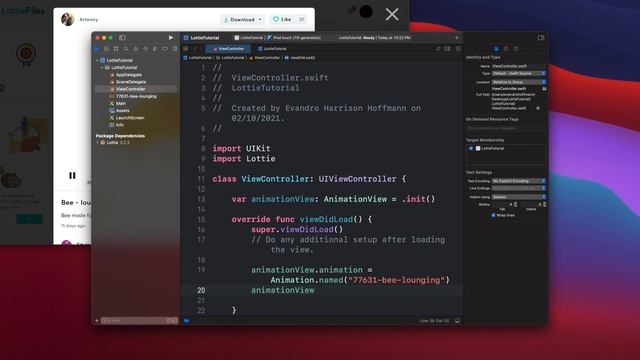Run the LottieTutorial app with play button
This screenshot has width=640, height=360.
(171, 38)
